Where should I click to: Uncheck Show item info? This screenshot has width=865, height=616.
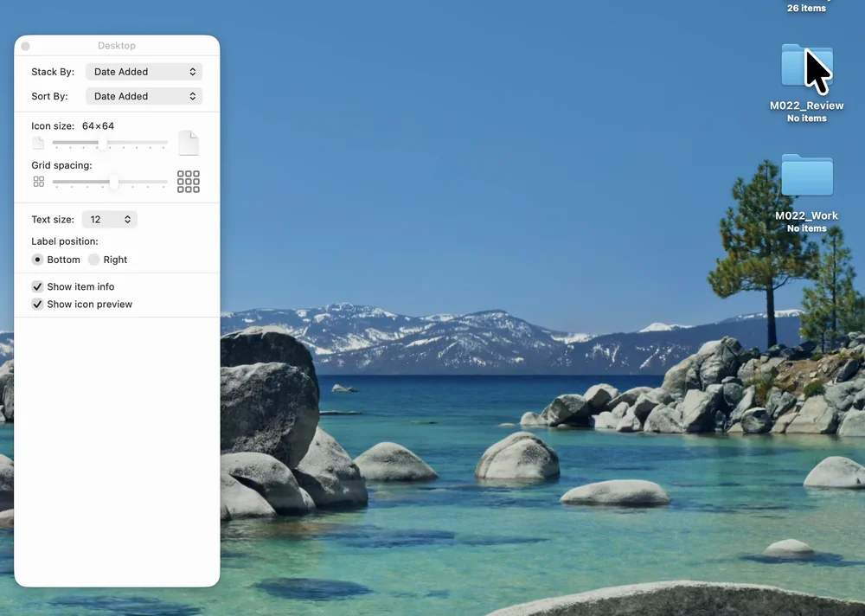point(37,286)
